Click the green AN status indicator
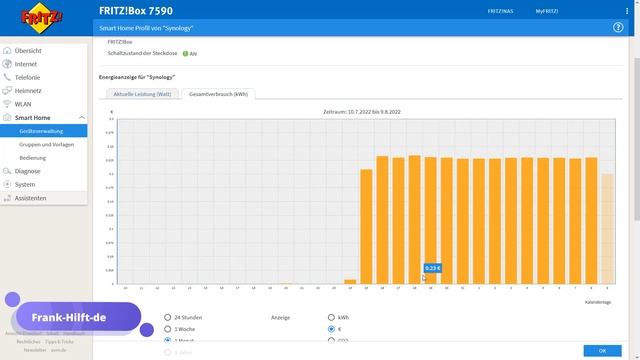Screen dimensions: 640x360 [185, 53]
